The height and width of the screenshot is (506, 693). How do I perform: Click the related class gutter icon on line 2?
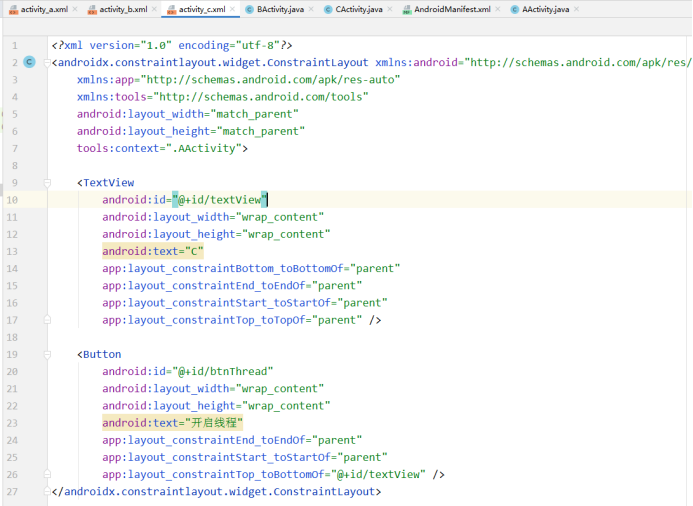tap(29, 62)
